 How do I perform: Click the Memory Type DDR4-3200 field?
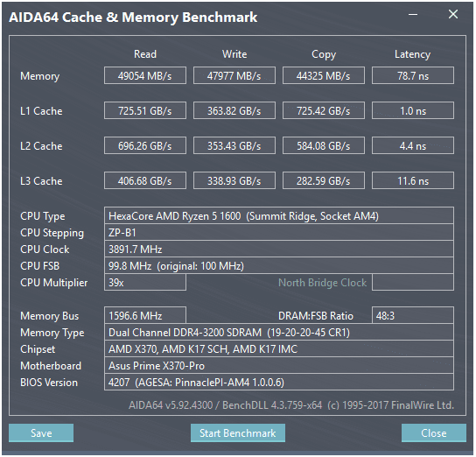point(279,332)
